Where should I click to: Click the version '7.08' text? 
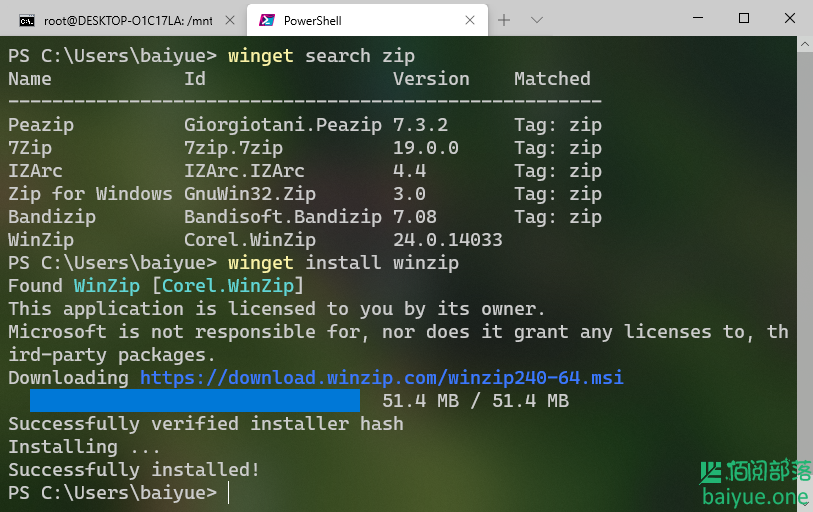pos(415,217)
